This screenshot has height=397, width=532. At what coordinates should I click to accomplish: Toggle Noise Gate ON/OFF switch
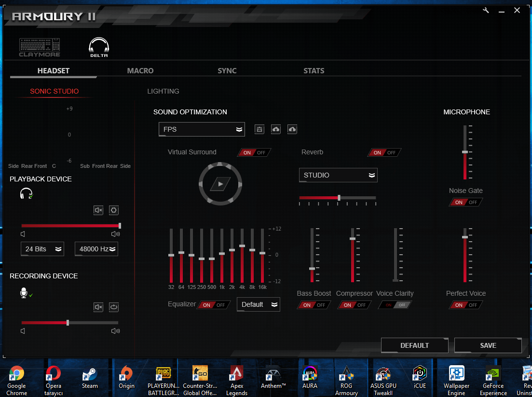point(465,202)
